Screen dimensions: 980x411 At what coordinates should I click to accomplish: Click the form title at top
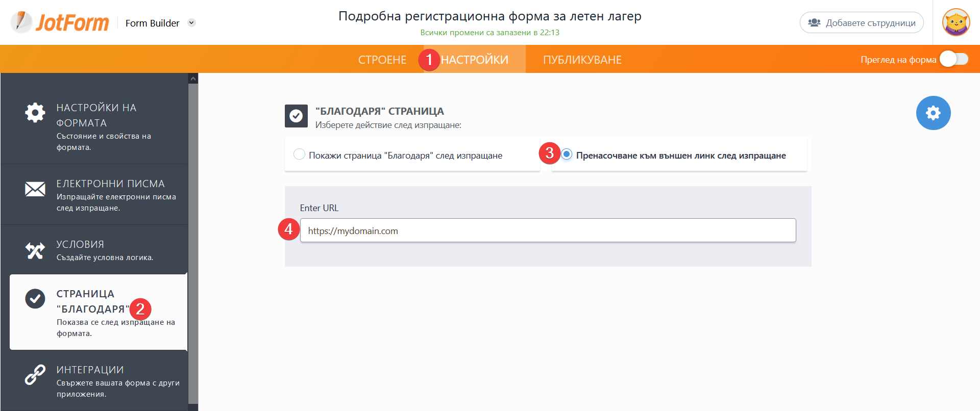pos(489,16)
